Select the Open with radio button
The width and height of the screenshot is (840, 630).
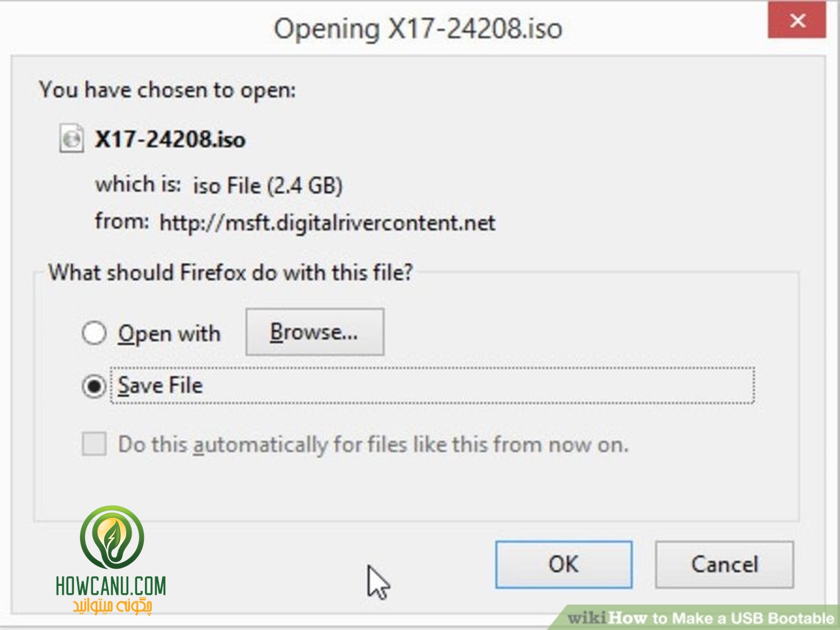tap(94, 333)
